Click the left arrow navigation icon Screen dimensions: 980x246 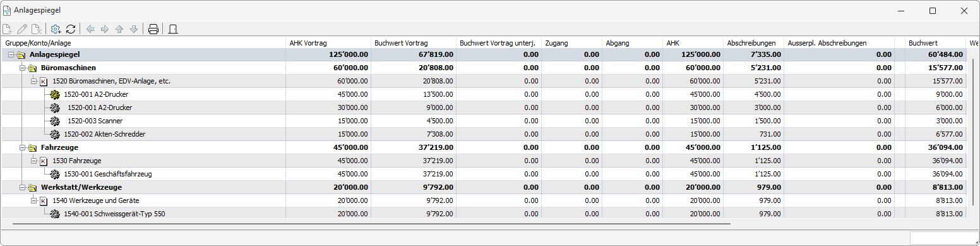(x=90, y=29)
